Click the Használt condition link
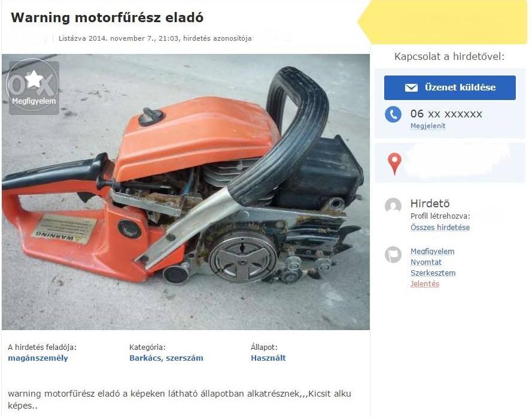This screenshot has height=417, width=532. (268, 358)
